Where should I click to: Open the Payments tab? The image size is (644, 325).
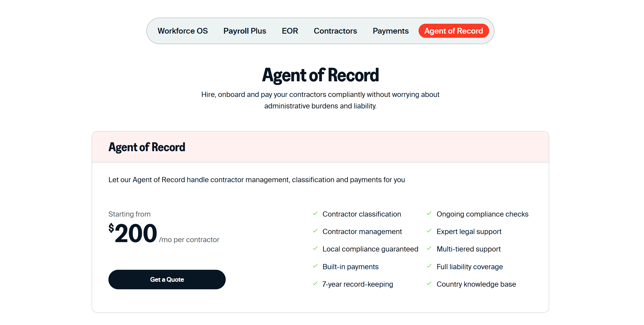pyautogui.click(x=390, y=31)
